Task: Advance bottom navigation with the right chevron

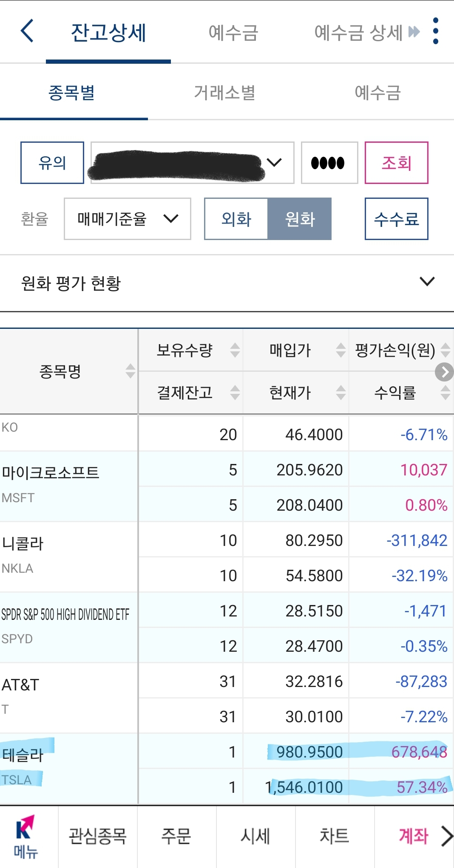Action: (x=446, y=836)
